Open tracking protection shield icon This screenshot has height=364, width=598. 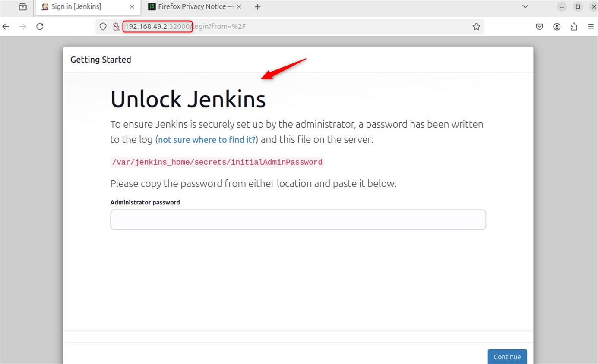point(103,27)
